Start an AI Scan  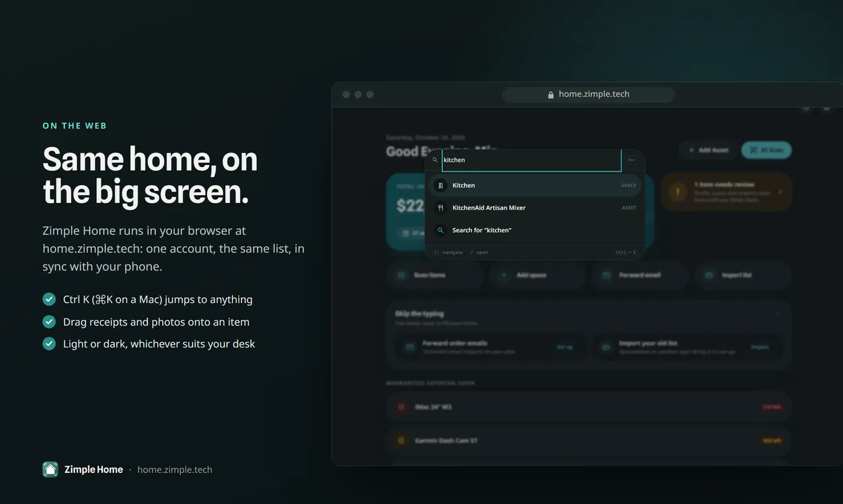[x=767, y=150]
